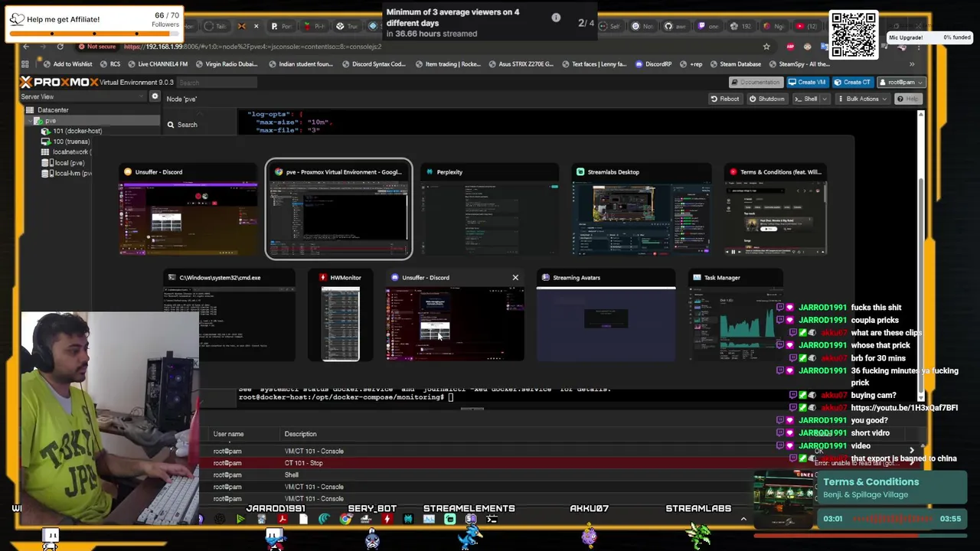980x551 pixels.
Task: Select localnetwork item in Proxmox tree
Action: (x=67, y=152)
